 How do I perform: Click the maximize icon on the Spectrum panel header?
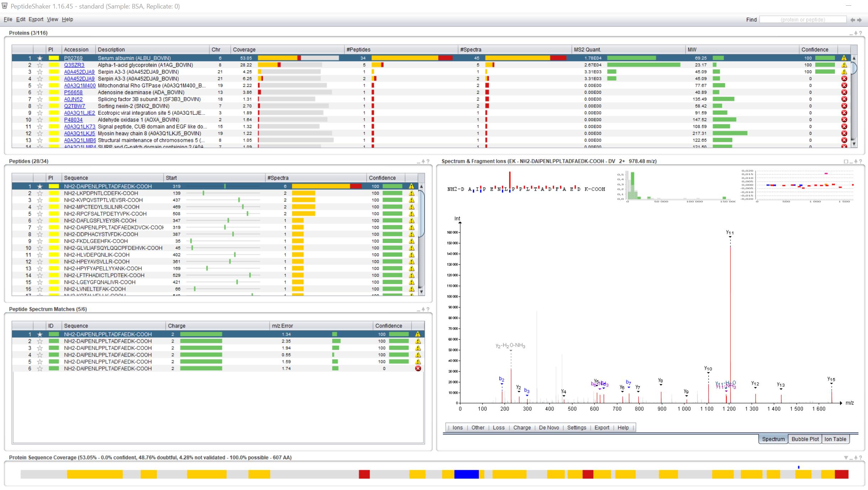pos(846,161)
